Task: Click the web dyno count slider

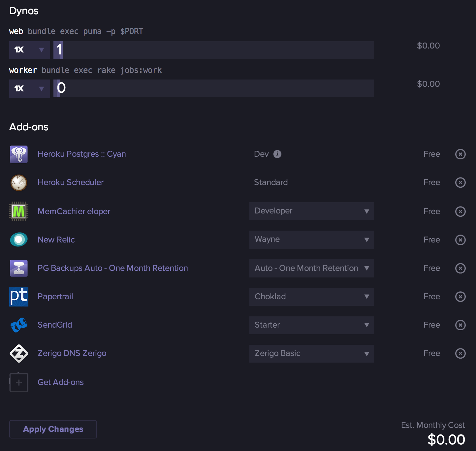Action: click(214, 50)
